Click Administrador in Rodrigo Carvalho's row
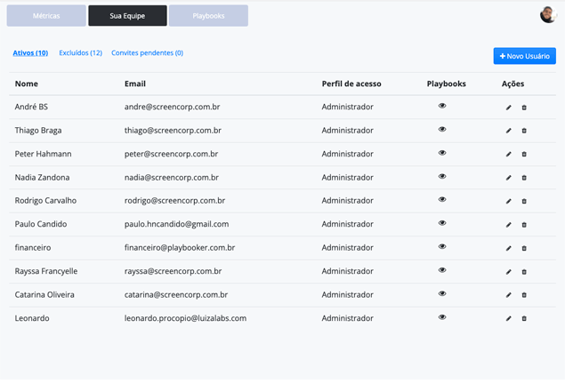This screenshot has width=565, height=392. click(347, 201)
